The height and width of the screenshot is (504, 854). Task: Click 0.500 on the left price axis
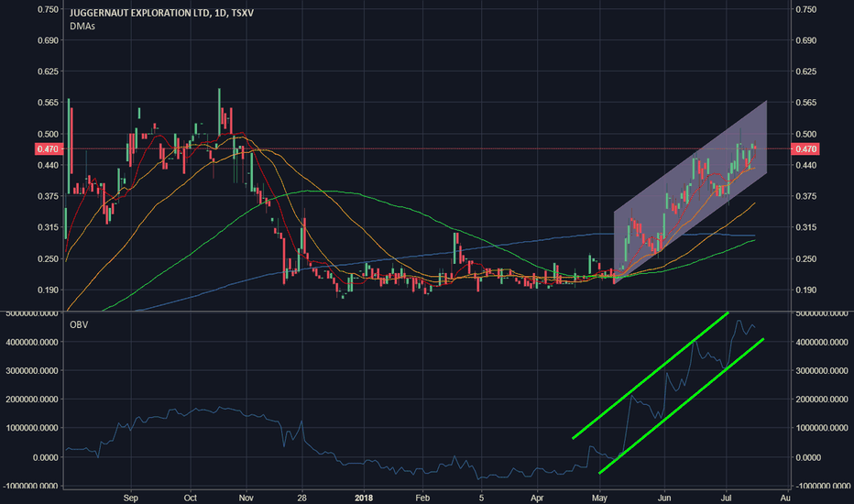pyautogui.click(x=48, y=134)
